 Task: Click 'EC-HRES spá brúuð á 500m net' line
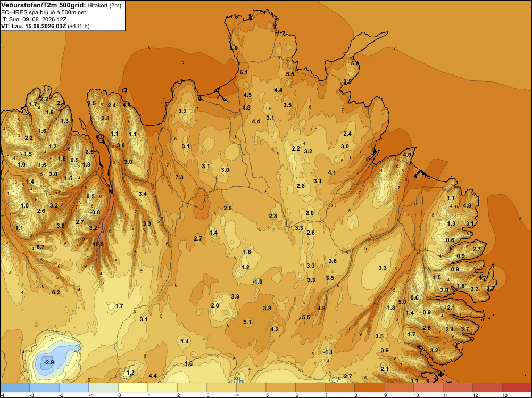pyautogui.click(x=44, y=12)
